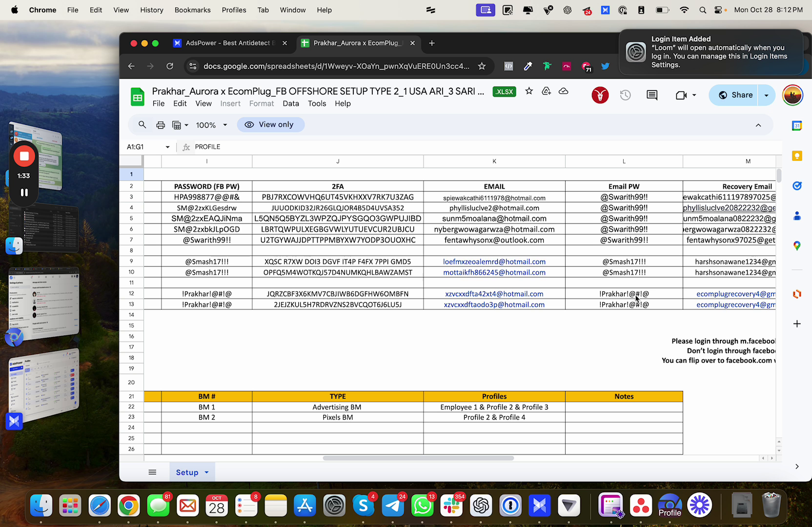Check the cloud document status icon
Screen dimensions: 812x527
[x=563, y=91]
